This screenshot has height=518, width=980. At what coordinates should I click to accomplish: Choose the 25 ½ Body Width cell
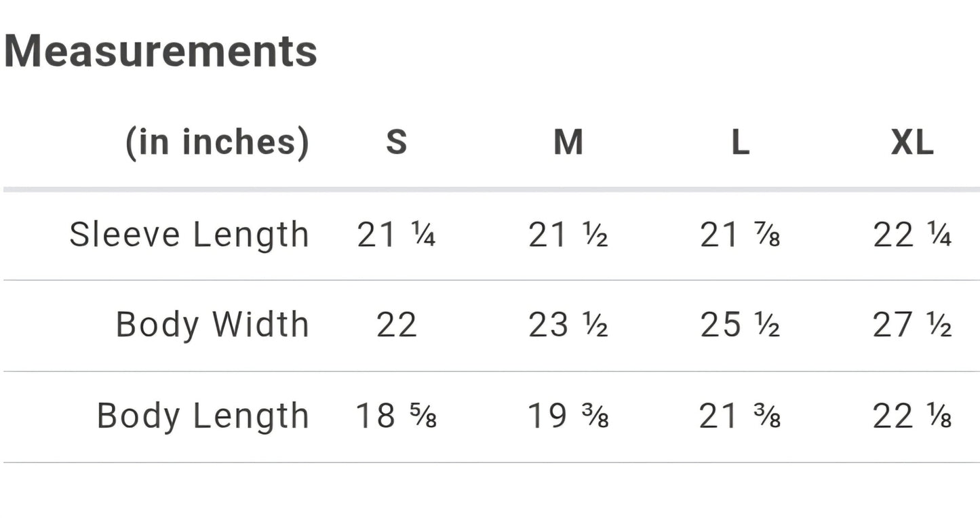pyautogui.click(x=740, y=325)
